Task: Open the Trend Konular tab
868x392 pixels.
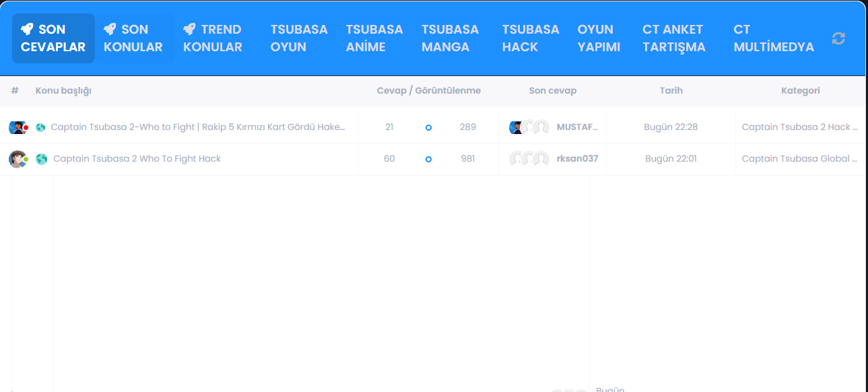Action: coord(214,38)
